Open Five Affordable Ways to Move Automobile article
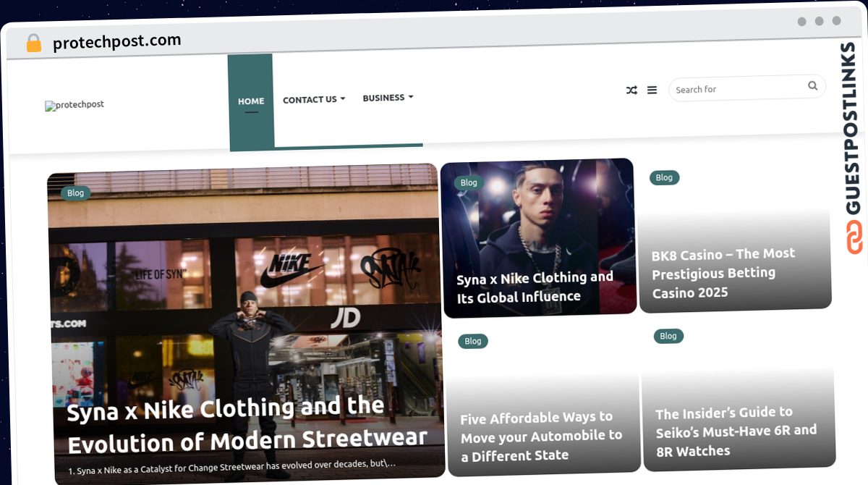 (x=541, y=436)
